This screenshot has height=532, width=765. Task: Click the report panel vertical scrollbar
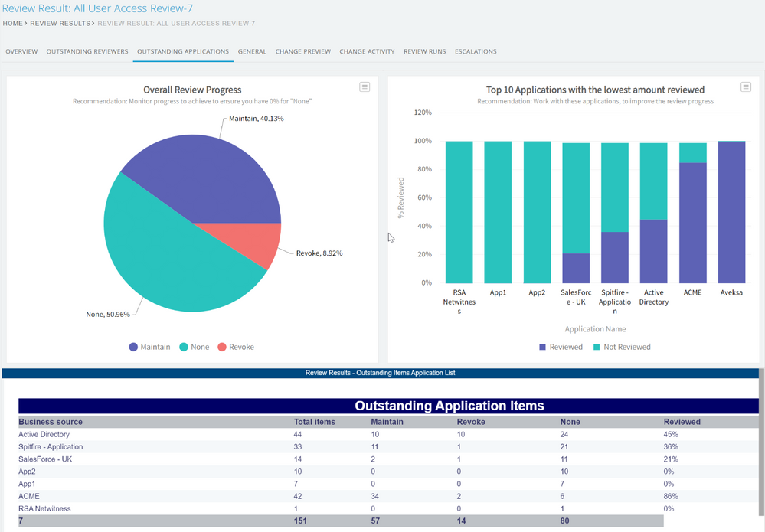[760, 444]
